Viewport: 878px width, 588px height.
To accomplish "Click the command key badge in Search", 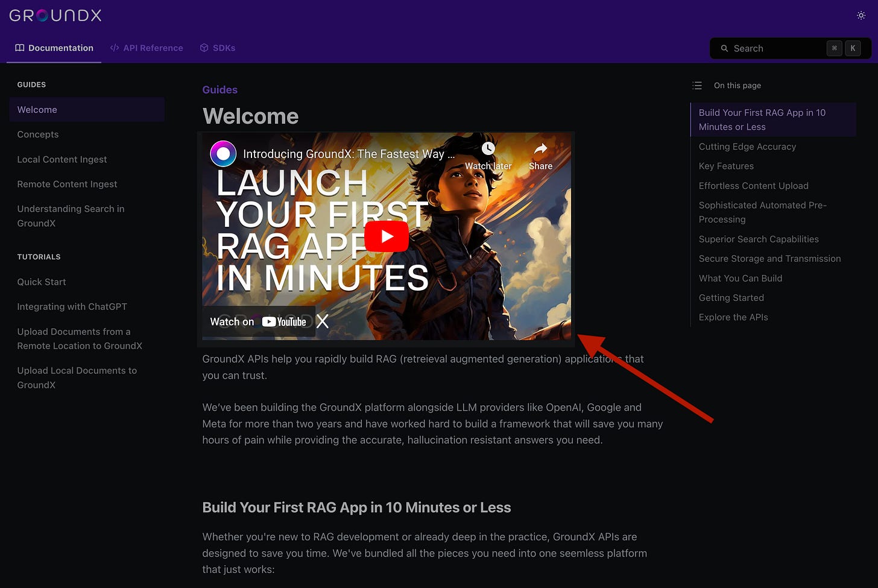I will point(834,48).
